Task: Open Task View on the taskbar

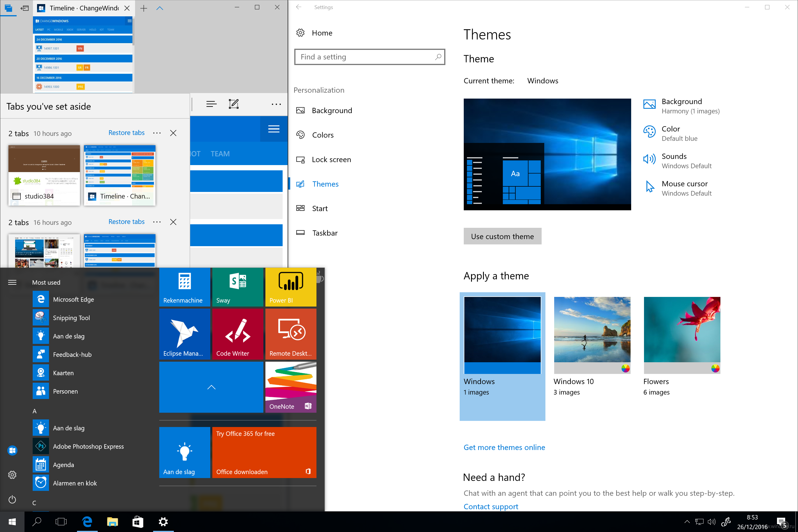Action: pos(61,521)
